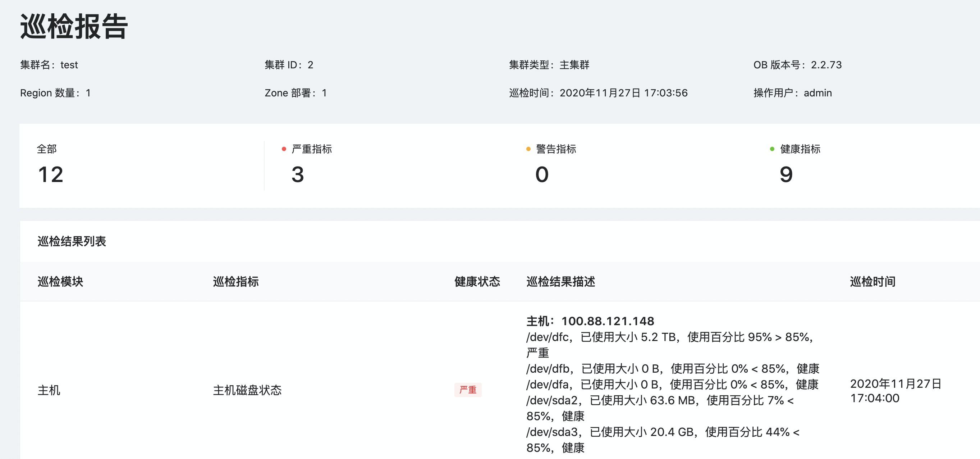The height and width of the screenshot is (459, 980).
Task: Click the 集群 ID: 2 field
Action: tap(289, 65)
